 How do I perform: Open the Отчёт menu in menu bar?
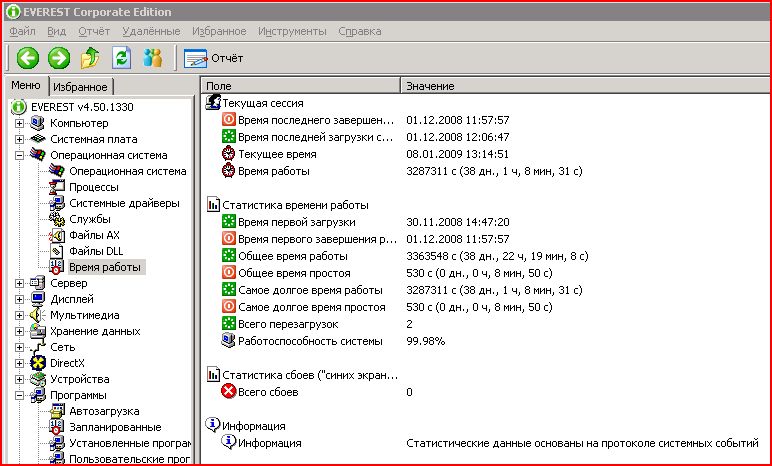(94, 31)
